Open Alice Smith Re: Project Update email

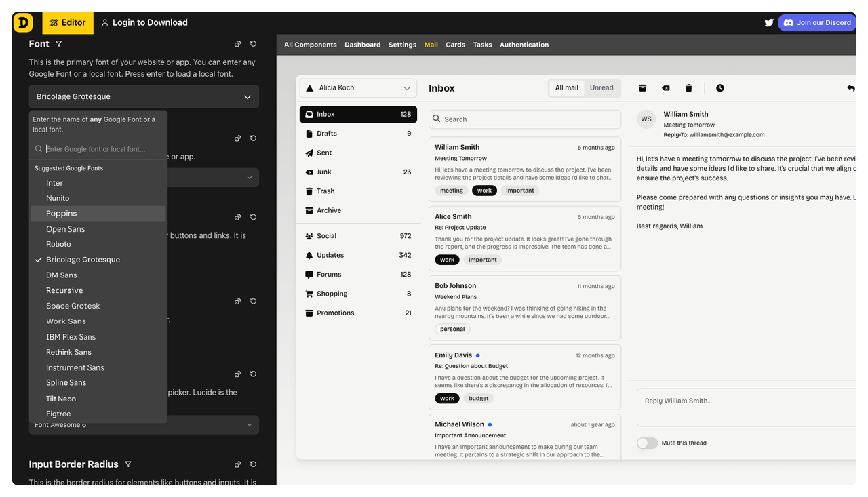pyautogui.click(x=525, y=238)
